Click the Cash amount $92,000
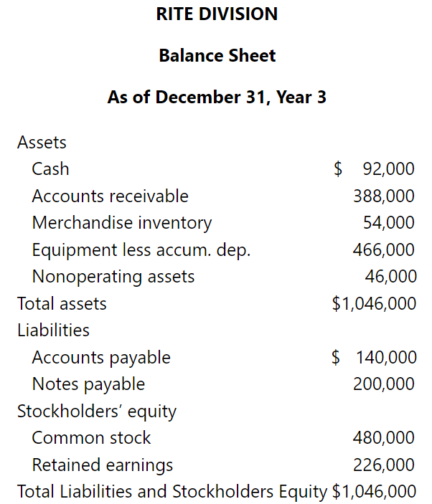 [374, 169]
